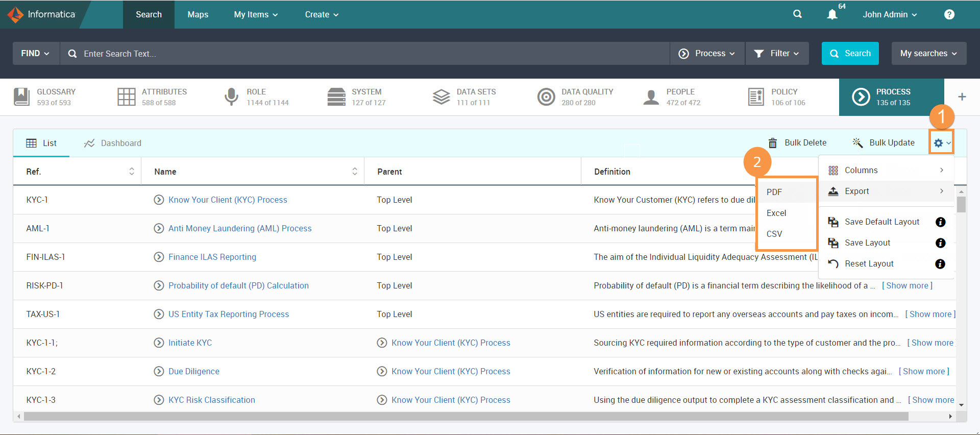Click the Export upload icon
This screenshot has width=980, height=435.
click(833, 191)
